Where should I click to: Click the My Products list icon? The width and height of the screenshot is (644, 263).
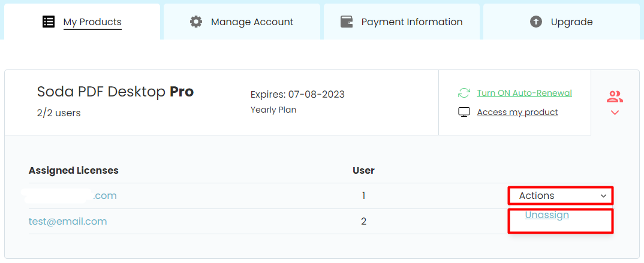pyautogui.click(x=49, y=22)
